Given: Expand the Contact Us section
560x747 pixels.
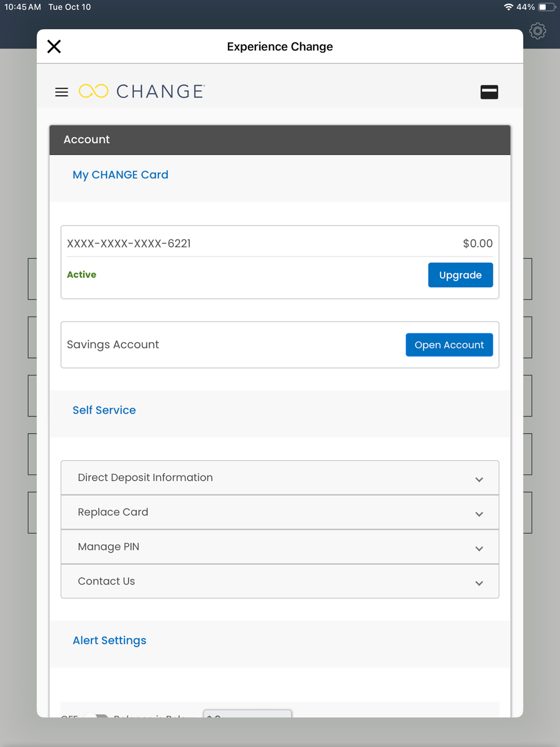Looking at the screenshot, I should (x=279, y=581).
